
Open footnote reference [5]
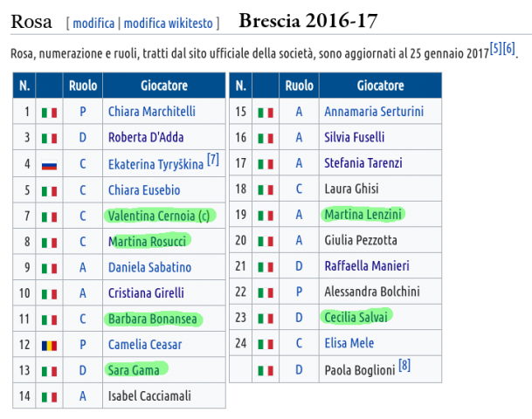[x=495, y=49]
